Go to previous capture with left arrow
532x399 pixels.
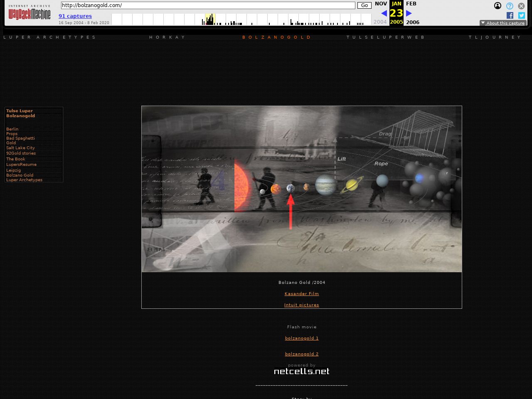(x=384, y=13)
